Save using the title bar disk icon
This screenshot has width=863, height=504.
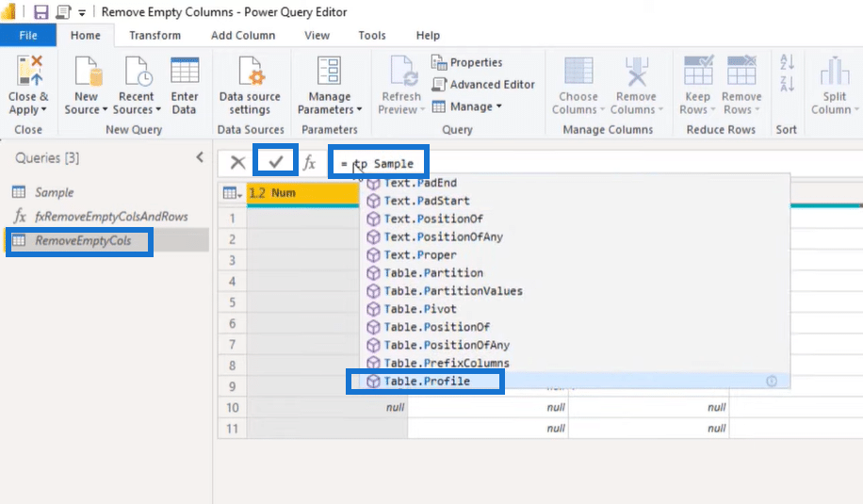click(41, 11)
